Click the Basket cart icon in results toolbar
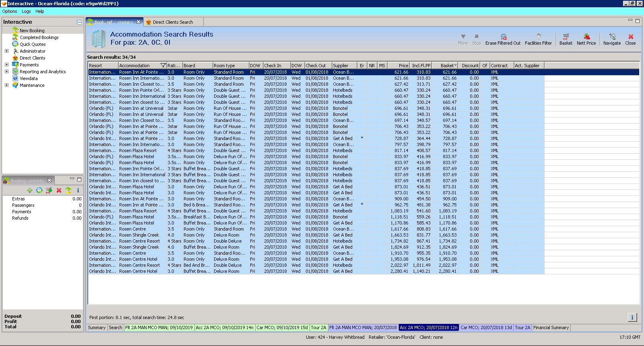 [x=566, y=37]
